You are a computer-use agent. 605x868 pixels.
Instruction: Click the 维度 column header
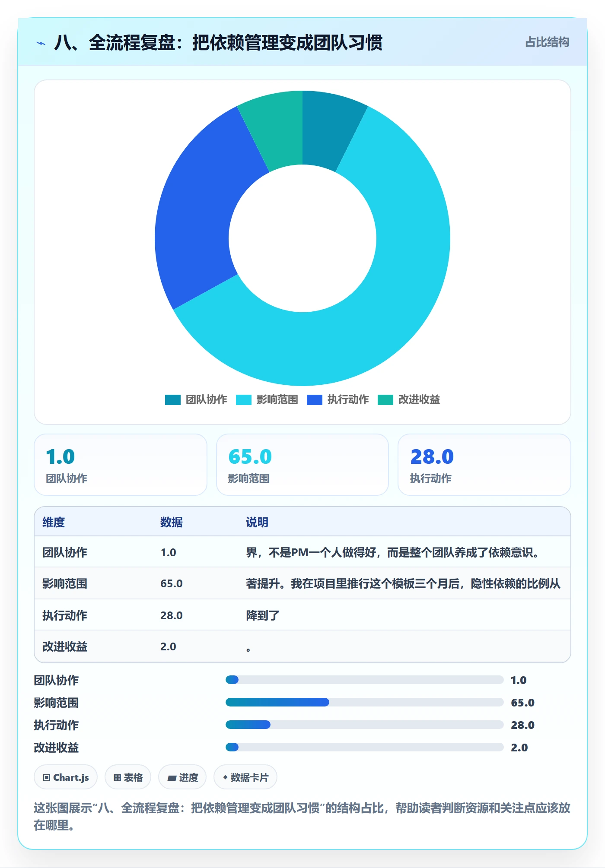[x=54, y=522]
